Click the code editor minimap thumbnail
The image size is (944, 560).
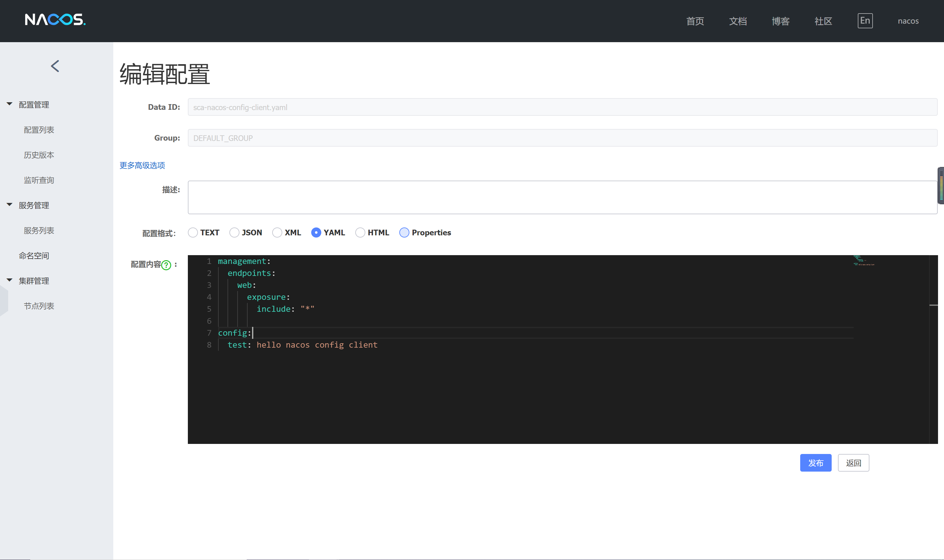coord(864,261)
